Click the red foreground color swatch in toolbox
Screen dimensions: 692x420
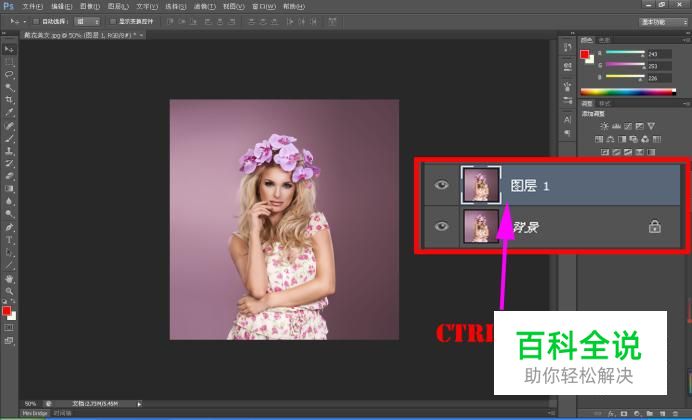pos(7,311)
